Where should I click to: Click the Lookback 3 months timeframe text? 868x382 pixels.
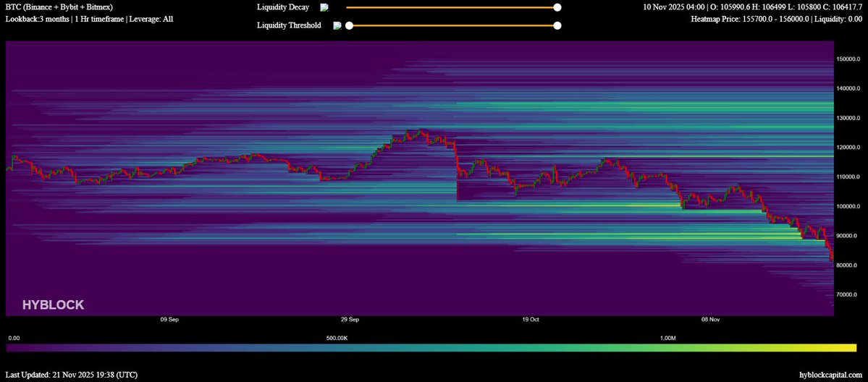pyautogui.click(x=90, y=18)
